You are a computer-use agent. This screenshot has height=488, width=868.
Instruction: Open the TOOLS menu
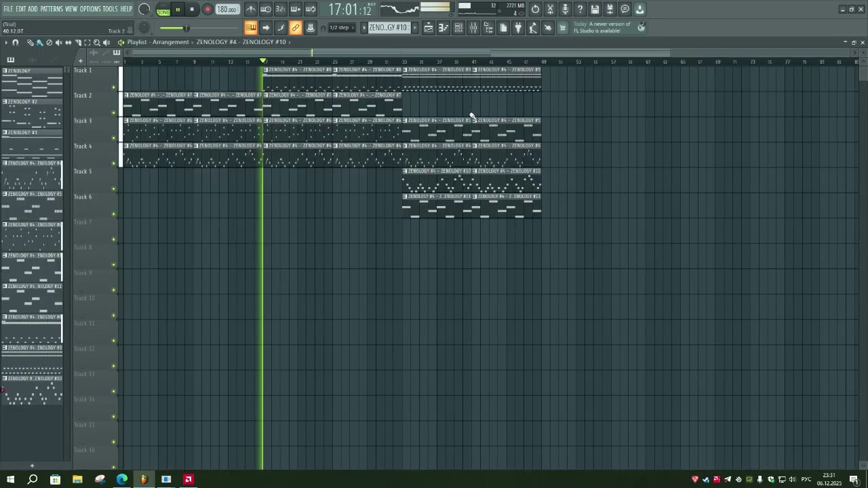point(110,9)
